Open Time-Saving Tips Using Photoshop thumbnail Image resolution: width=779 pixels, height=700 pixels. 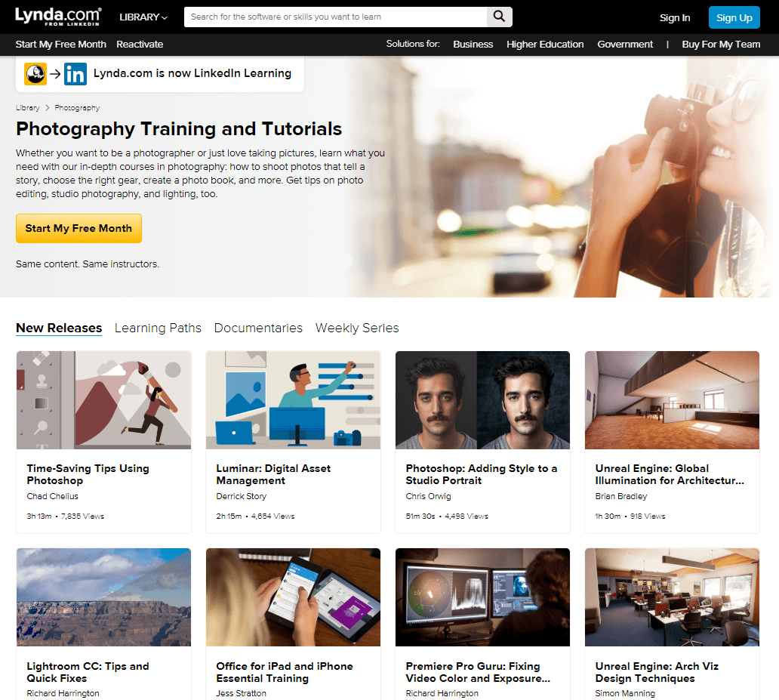pyautogui.click(x=104, y=400)
